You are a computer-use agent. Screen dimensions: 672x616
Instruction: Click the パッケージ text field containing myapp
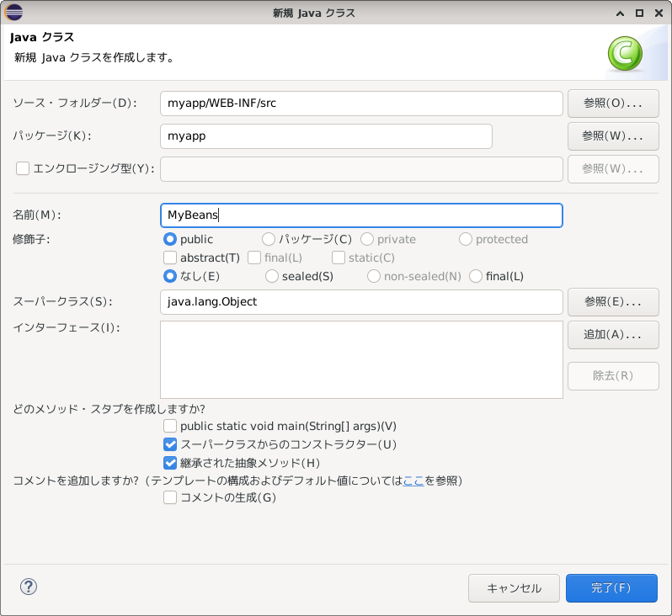(x=326, y=136)
